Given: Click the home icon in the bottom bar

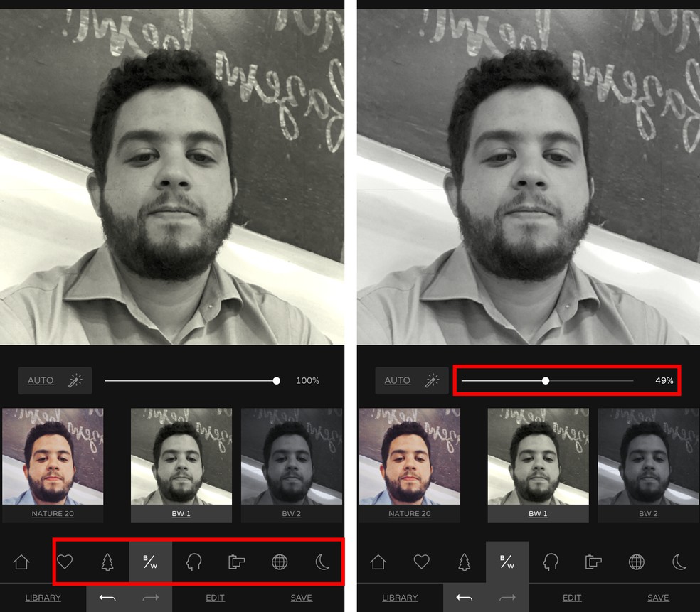Looking at the screenshot, I should click(x=21, y=562).
